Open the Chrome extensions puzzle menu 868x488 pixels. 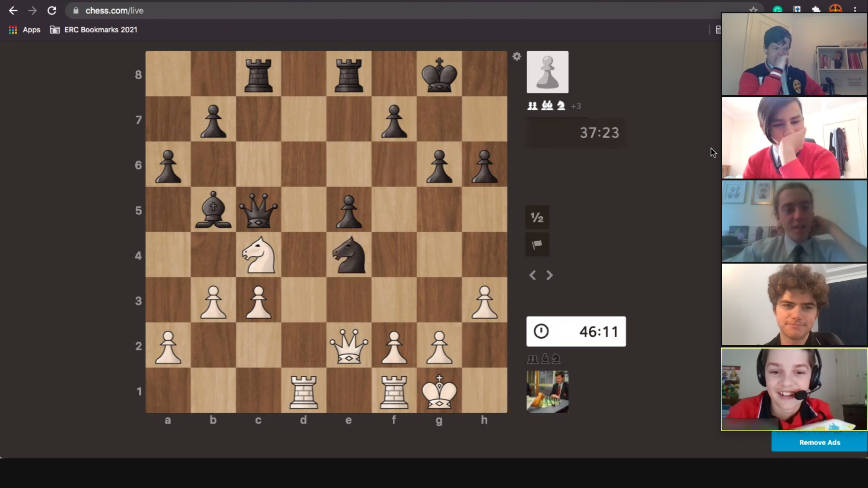pyautogui.click(x=816, y=10)
